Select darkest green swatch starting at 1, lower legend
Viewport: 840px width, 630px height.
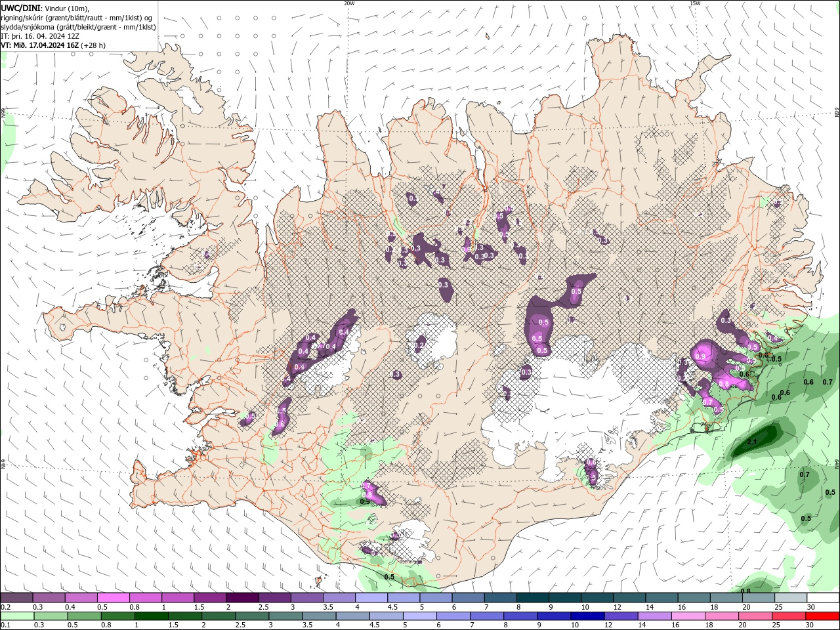point(151,616)
